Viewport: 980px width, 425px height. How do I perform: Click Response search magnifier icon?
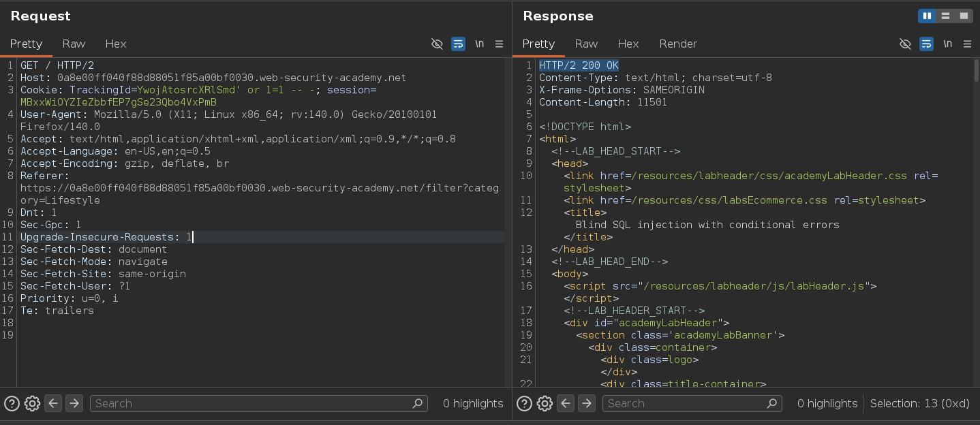point(772,403)
